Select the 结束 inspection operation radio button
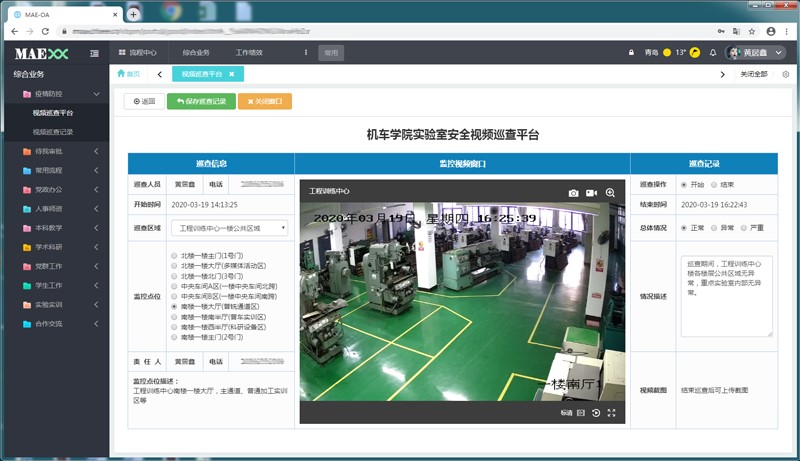The height and width of the screenshot is (461, 800). click(x=714, y=185)
